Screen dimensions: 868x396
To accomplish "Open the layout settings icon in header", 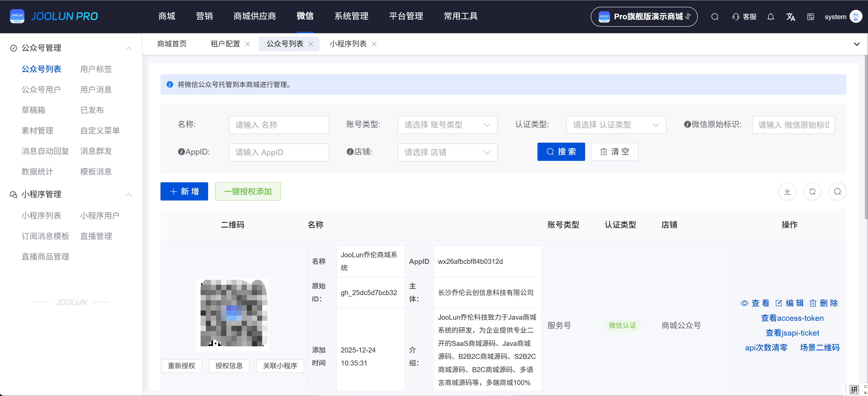I will [x=811, y=17].
